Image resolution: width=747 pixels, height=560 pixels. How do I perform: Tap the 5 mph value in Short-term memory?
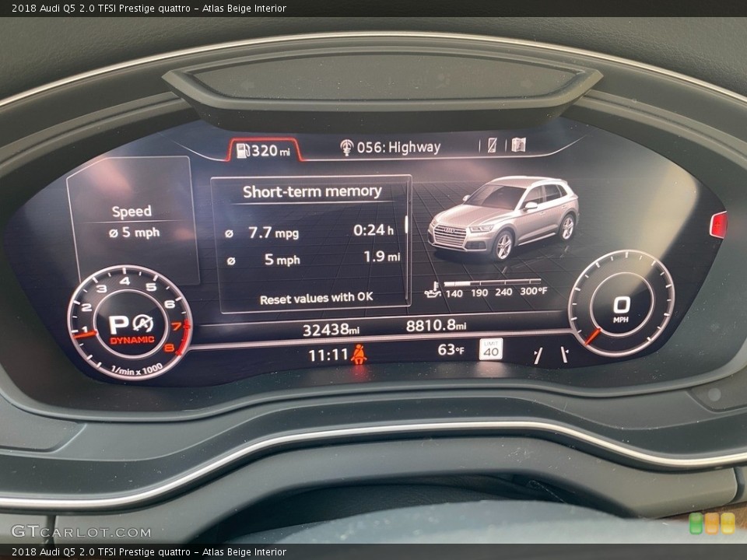coord(282,260)
